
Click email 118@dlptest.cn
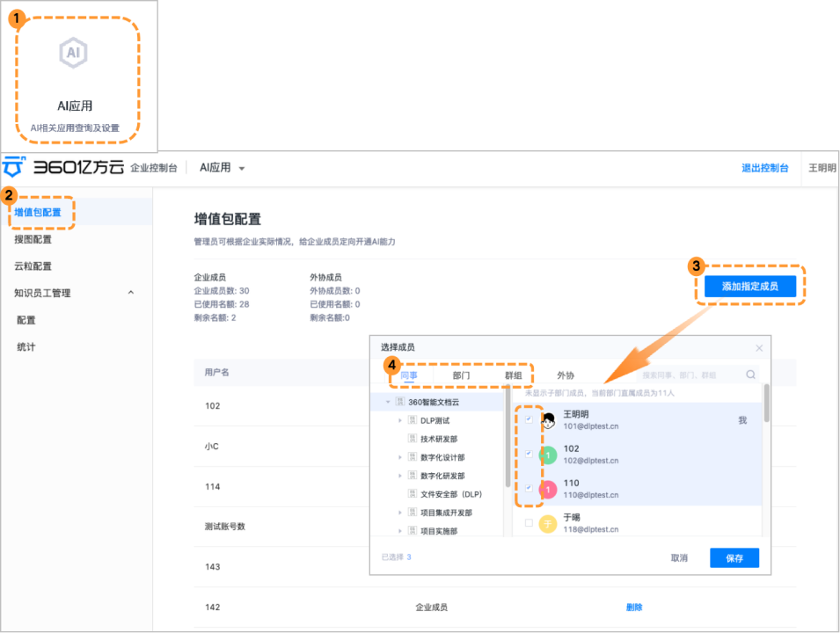tap(591, 529)
